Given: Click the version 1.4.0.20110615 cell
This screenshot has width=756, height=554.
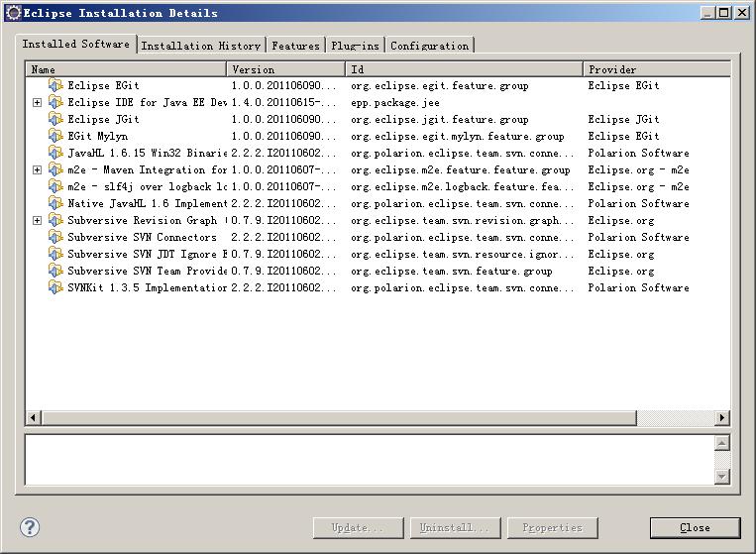Looking at the screenshot, I should pos(283,103).
